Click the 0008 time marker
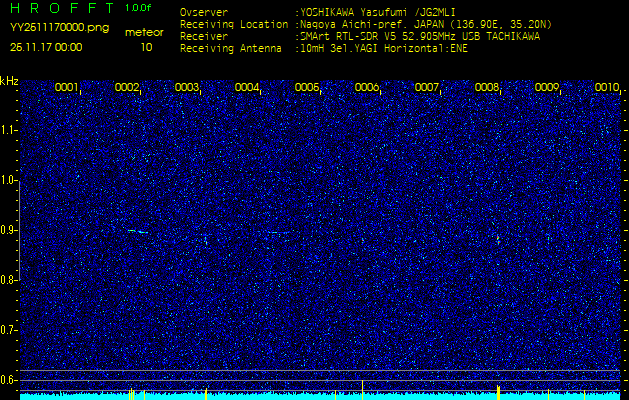This screenshot has width=629, height=400. pyautogui.click(x=486, y=87)
